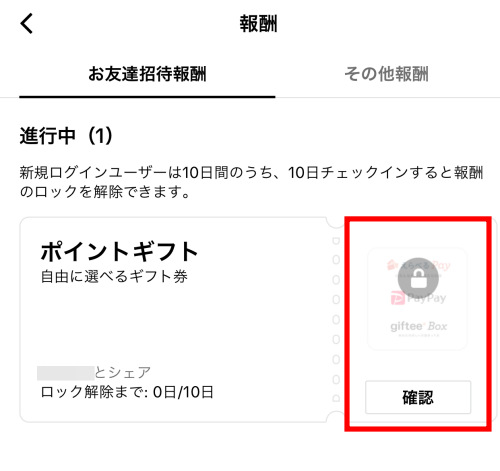
Task: Tap the えらべるPay logo
Action: pyautogui.click(x=418, y=266)
